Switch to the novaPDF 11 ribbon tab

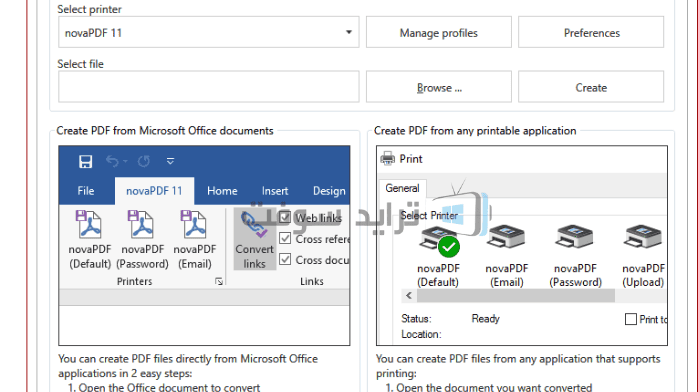click(x=154, y=191)
